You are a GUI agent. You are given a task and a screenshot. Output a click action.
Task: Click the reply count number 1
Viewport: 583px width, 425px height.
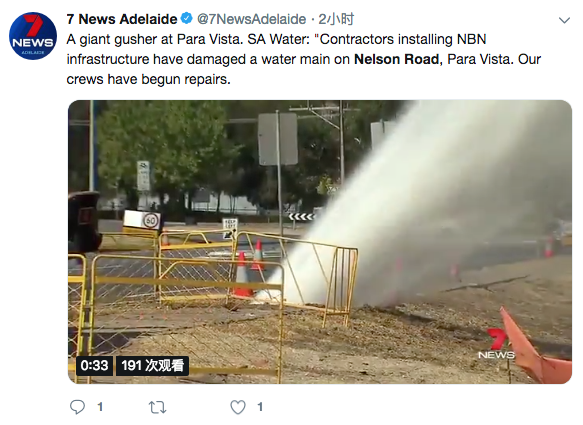coord(100,407)
